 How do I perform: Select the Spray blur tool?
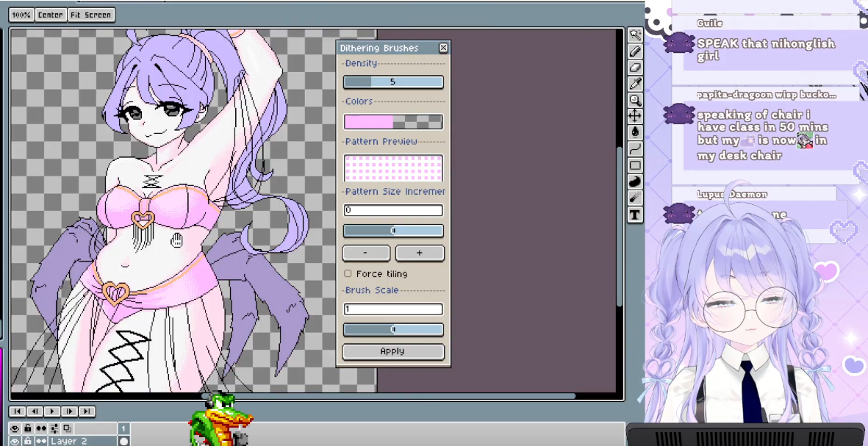point(635,198)
